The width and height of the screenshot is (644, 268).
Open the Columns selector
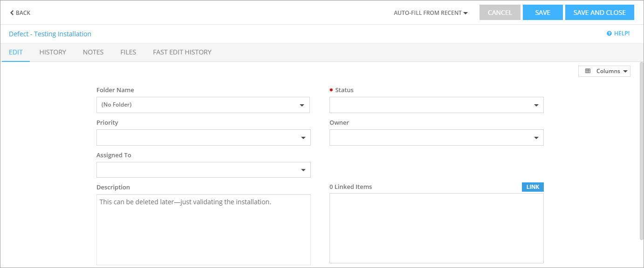point(604,71)
